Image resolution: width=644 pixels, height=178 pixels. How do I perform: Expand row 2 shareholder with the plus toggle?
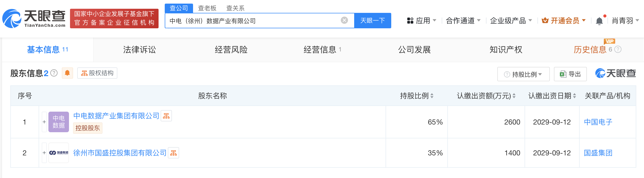(x=44, y=153)
